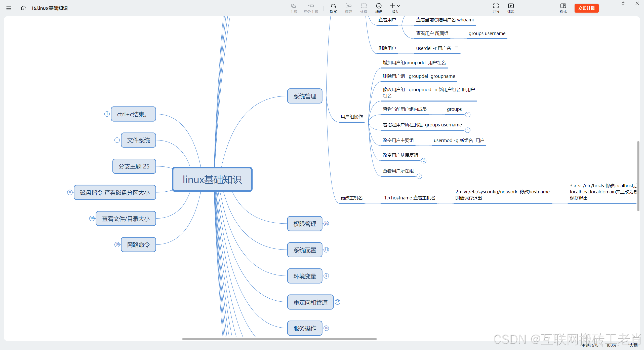644x350 pixels.
Task: Click the horizontal scrollbar at bottom
Action: 279,339
